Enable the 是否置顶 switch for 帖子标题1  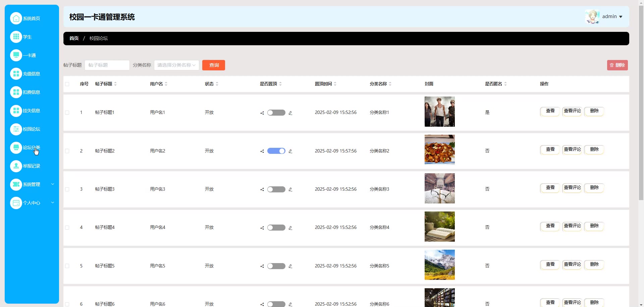pos(276,113)
